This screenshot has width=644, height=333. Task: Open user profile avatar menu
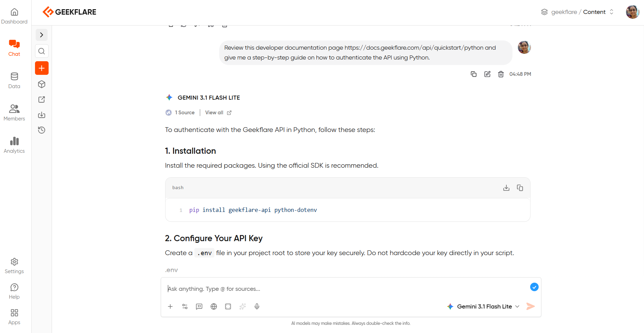[632, 12]
